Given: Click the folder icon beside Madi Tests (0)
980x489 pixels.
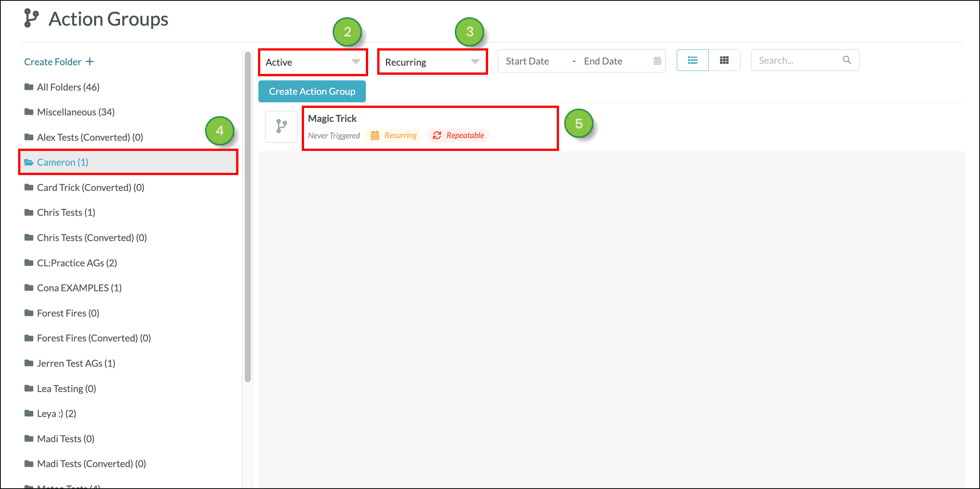Looking at the screenshot, I should click(x=29, y=438).
